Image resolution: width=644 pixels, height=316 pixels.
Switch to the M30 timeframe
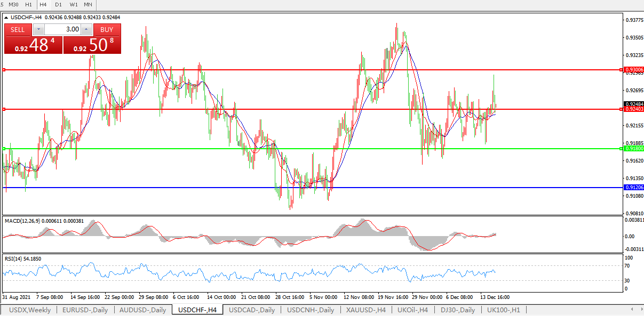(x=13, y=4)
